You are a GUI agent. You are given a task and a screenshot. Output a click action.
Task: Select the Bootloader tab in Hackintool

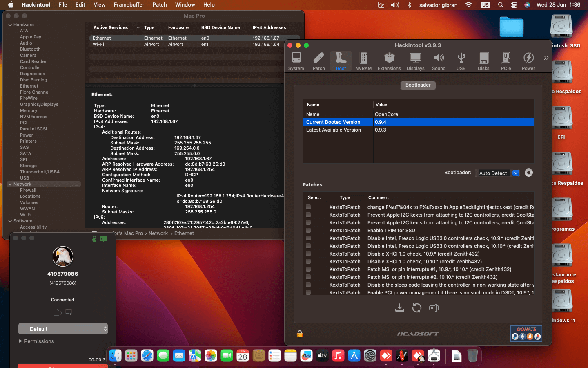coord(418,85)
